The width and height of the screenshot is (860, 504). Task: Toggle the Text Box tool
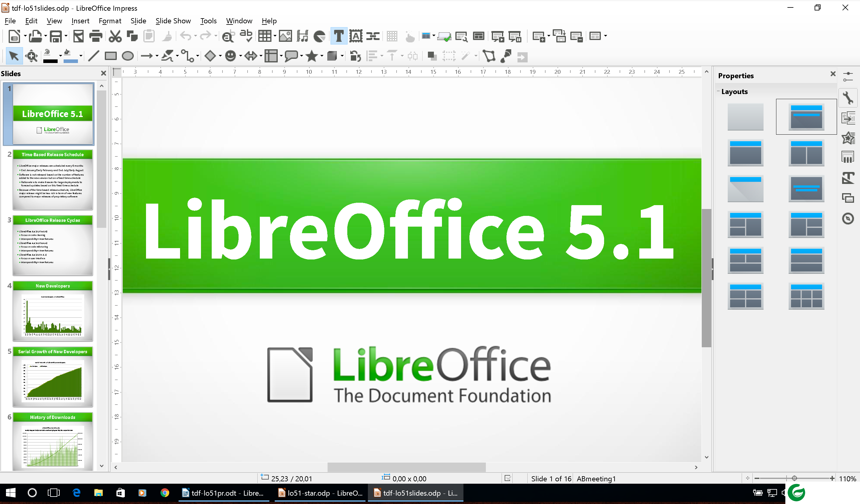pos(339,36)
